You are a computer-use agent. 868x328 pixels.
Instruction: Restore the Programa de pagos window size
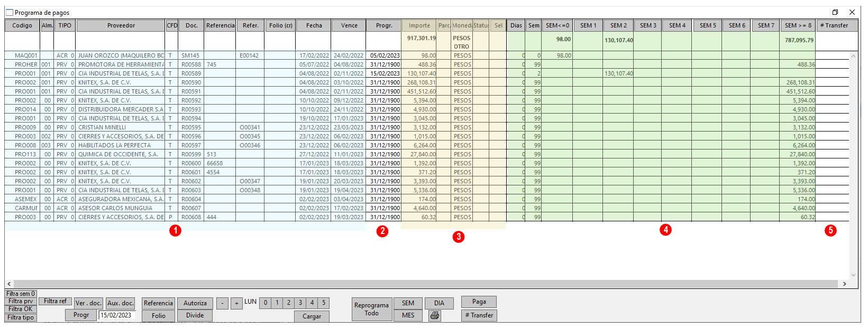[835, 12]
